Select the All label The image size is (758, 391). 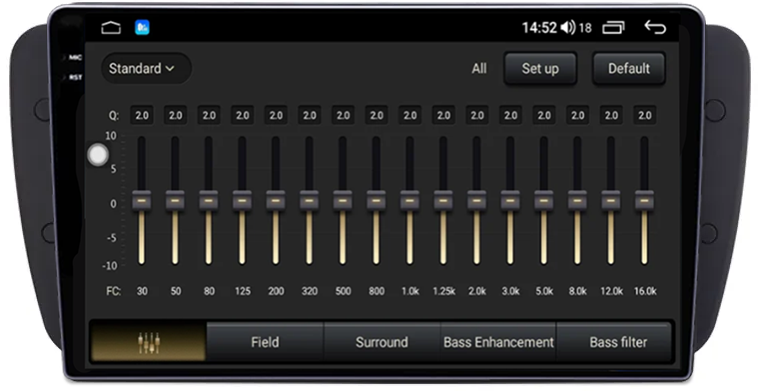(x=479, y=69)
